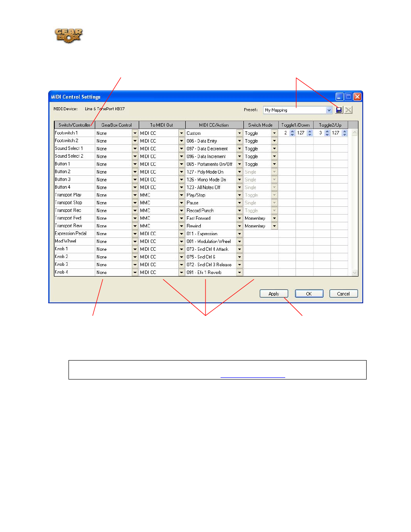Screen dimensions: 411x532
Task: Open the 073 - Snd Ctrl 4 Attack dropdown
Action: (x=240, y=249)
